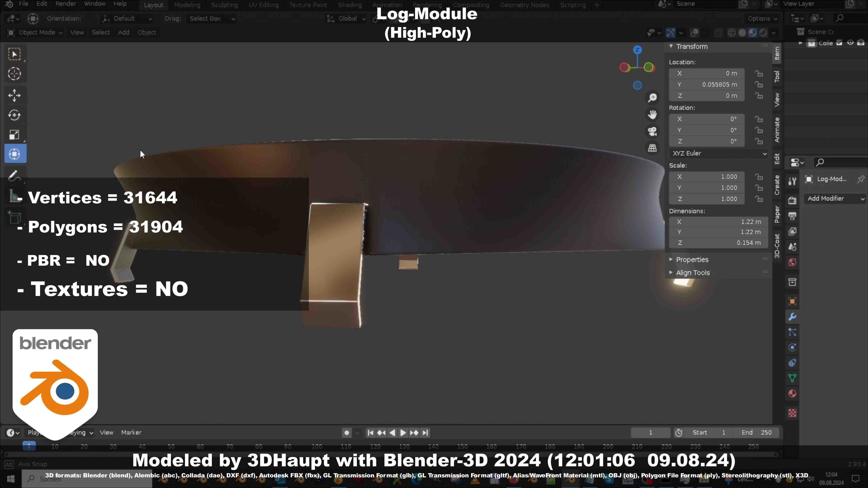This screenshot has height=488, width=868.
Task: Click the Windows Start button
Action: point(10,479)
